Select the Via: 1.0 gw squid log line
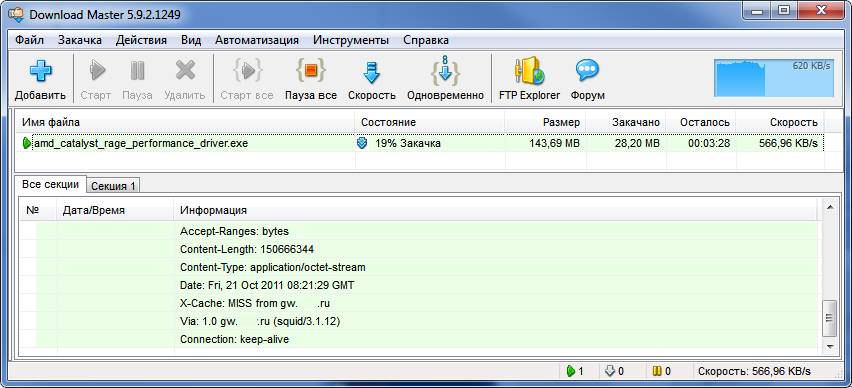This screenshot has height=388, width=852. (418, 321)
